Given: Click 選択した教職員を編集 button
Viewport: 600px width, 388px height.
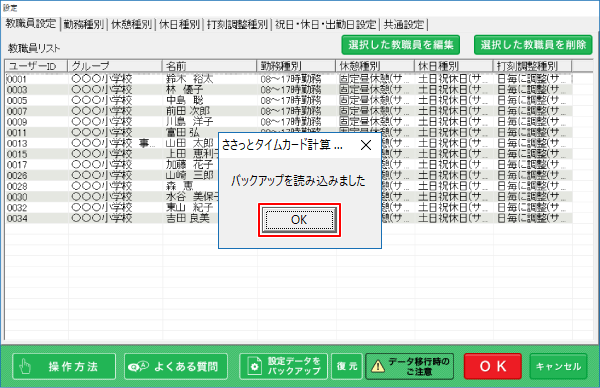Looking at the screenshot, I should 401,45.
